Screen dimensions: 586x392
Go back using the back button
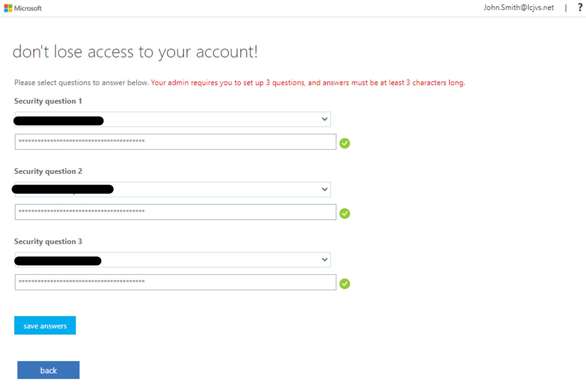tap(48, 370)
